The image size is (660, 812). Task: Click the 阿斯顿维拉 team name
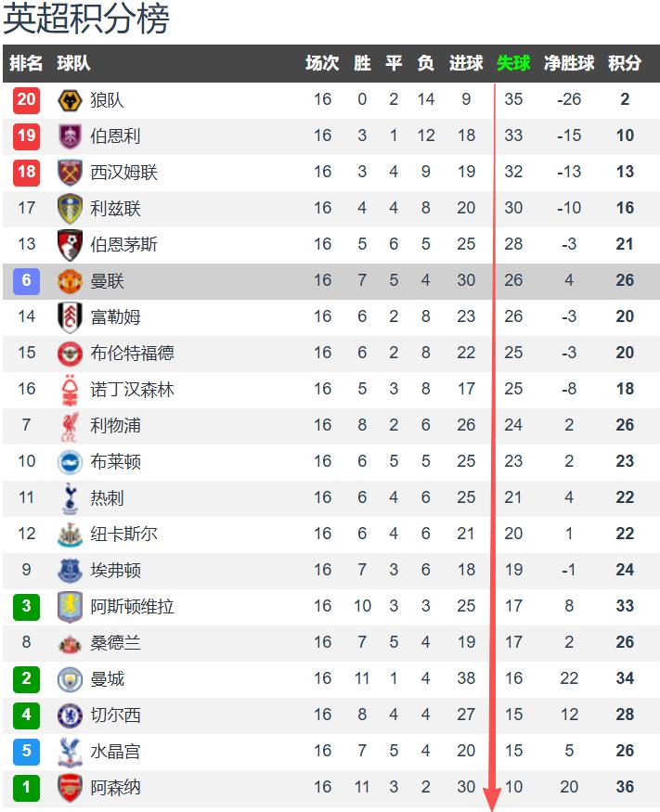click(132, 607)
